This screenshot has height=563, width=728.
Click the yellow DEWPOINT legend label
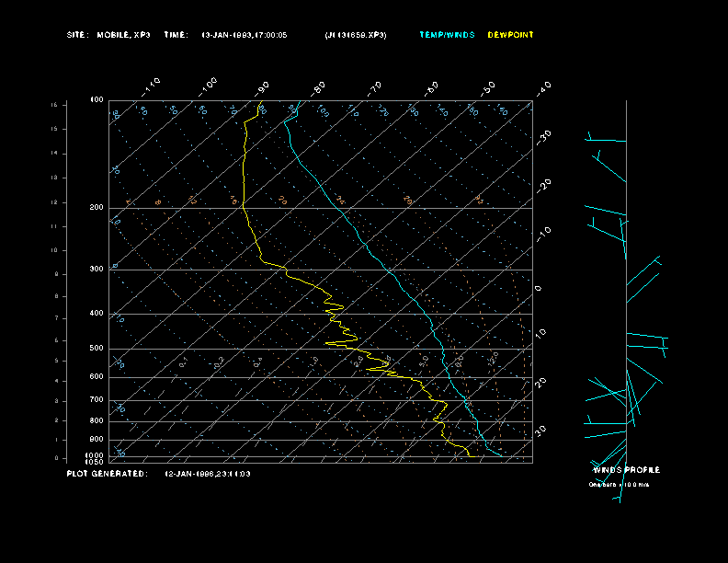(511, 35)
